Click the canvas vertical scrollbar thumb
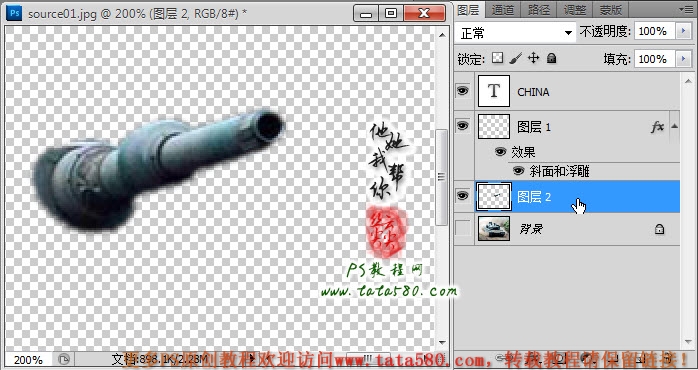This screenshot has width=698, height=370. click(x=442, y=177)
